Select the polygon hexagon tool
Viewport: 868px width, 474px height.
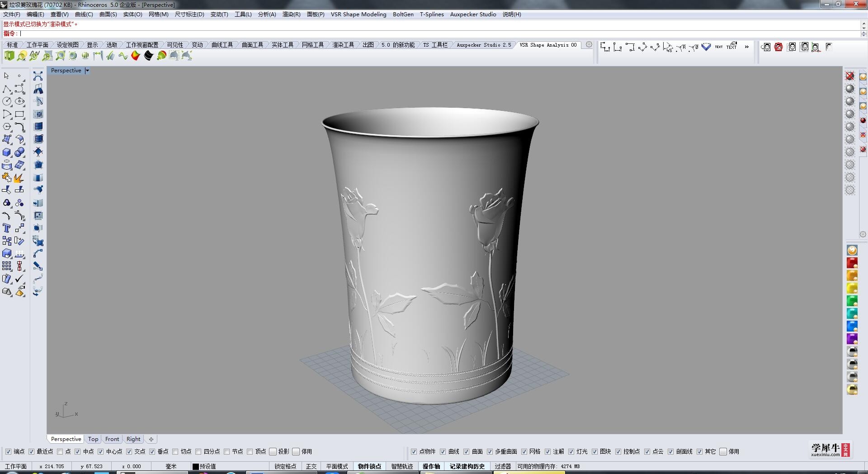[7, 127]
